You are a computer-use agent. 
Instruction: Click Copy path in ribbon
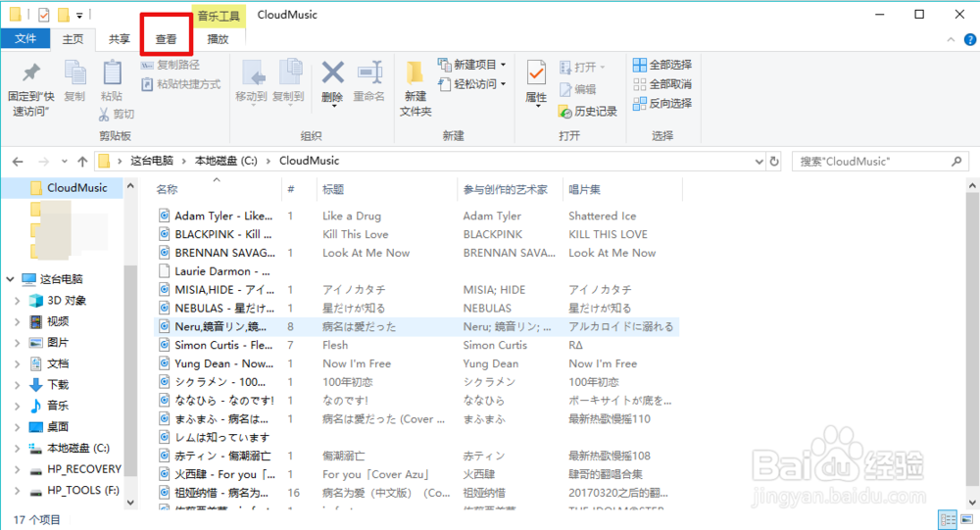coord(171,65)
